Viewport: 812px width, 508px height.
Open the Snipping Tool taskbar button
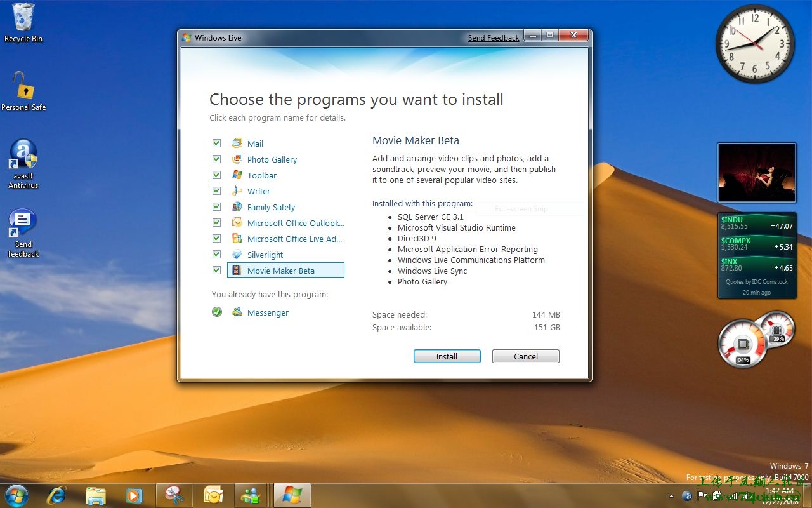click(x=174, y=495)
